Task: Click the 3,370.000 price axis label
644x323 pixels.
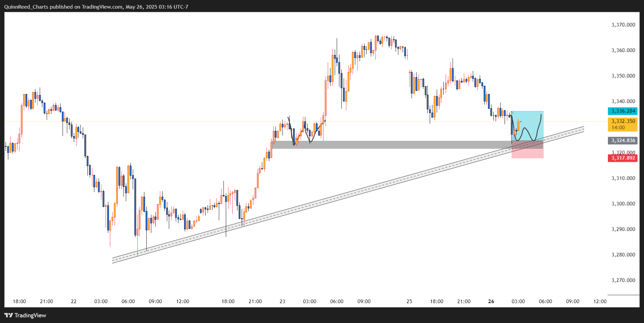Action: pos(623,25)
